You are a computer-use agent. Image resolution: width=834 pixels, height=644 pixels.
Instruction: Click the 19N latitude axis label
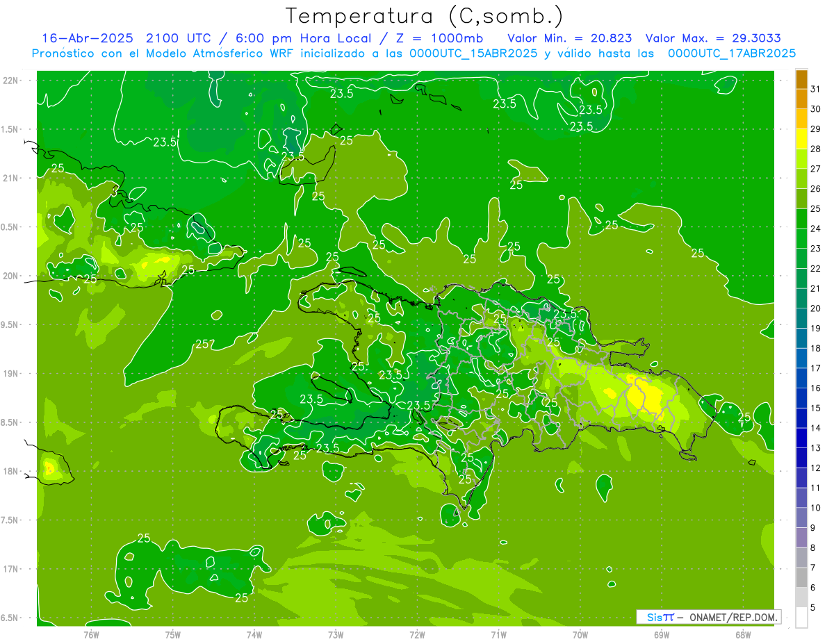12,373
